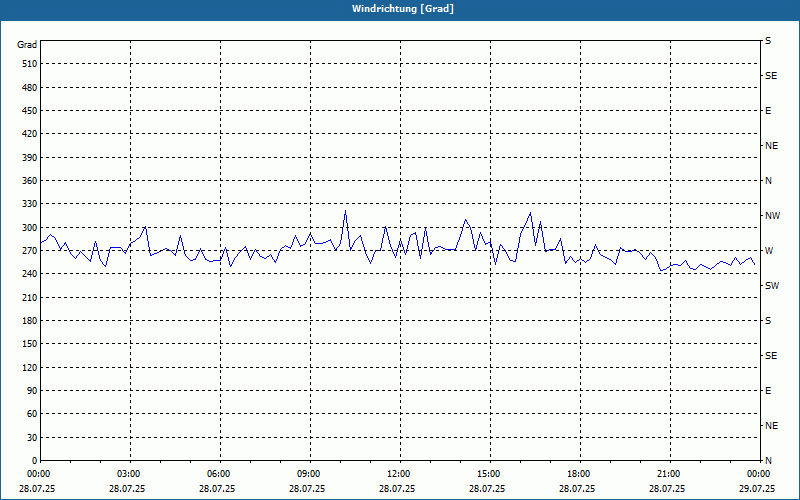Select the 480 degree axis label
Image resolution: width=800 pixels, height=500 pixels.
30,88
